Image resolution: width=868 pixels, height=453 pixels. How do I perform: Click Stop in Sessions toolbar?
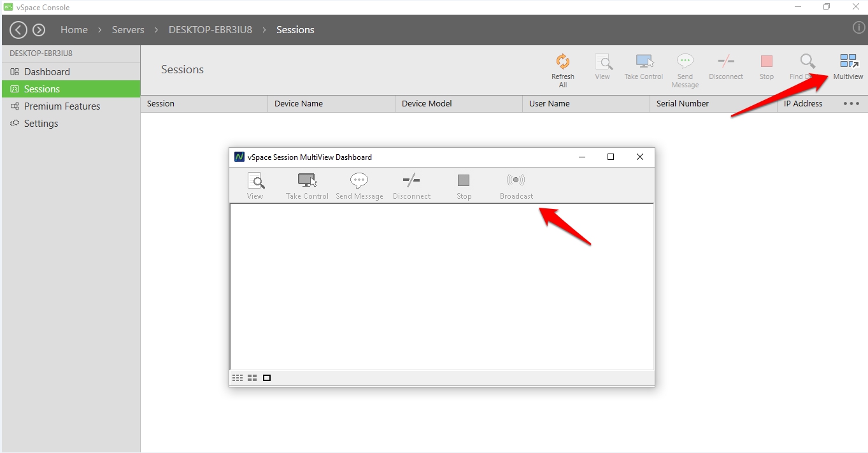point(767,67)
